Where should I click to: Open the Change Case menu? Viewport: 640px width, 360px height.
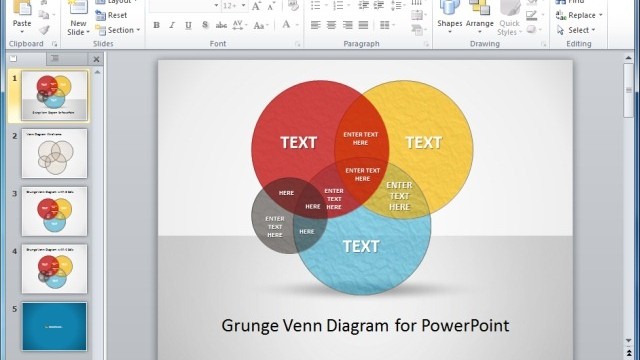coord(261,25)
